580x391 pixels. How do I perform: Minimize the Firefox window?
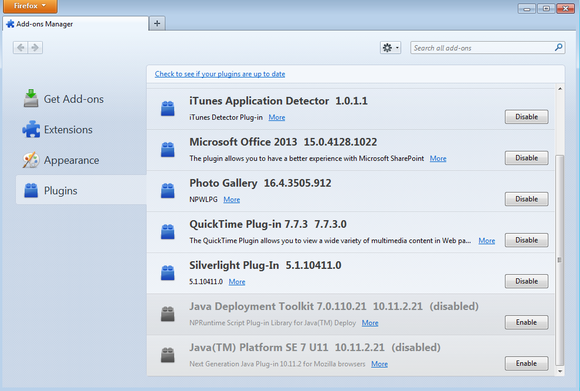point(527,8)
